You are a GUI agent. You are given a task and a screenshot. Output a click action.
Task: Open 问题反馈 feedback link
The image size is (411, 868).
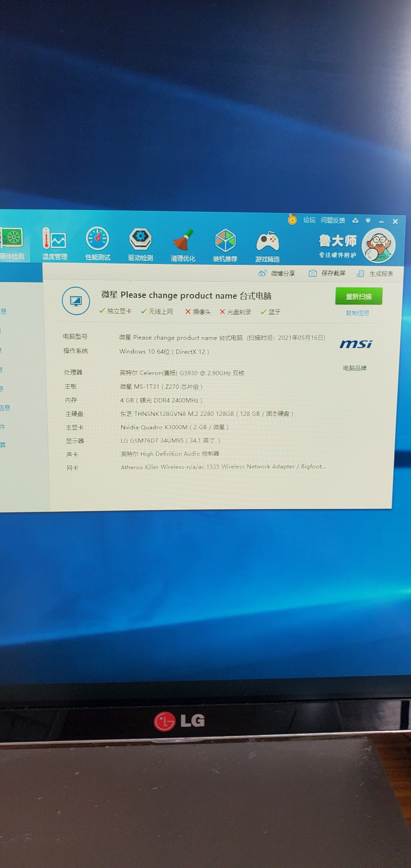[x=333, y=220]
